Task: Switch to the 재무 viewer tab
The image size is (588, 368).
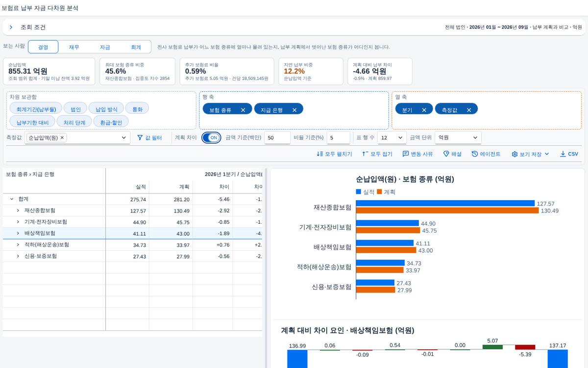Action: coord(74,47)
